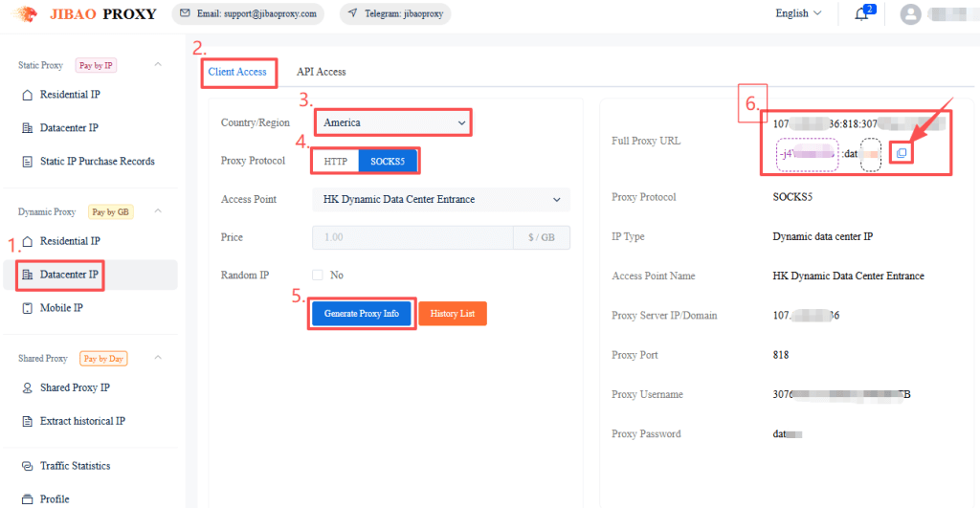Open the English language selector

coord(798,13)
